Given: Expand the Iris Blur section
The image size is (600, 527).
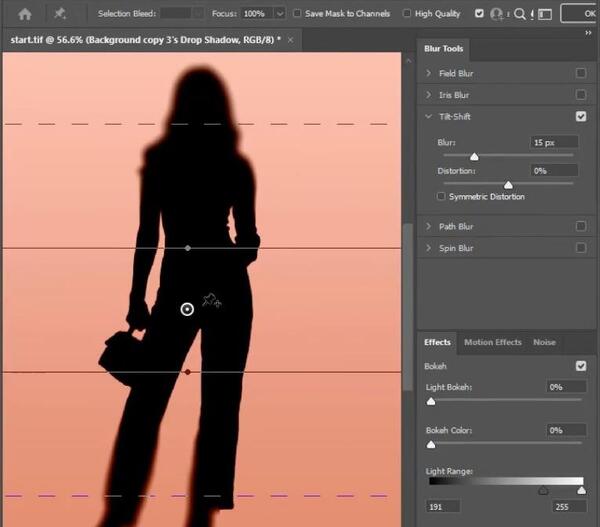Looking at the screenshot, I should [x=428, y=95].
